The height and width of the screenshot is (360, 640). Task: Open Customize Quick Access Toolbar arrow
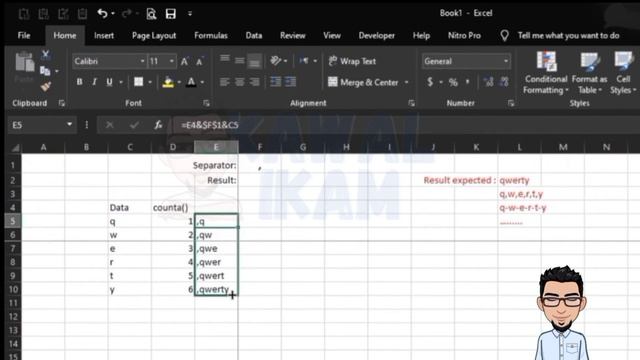point(190,14)
